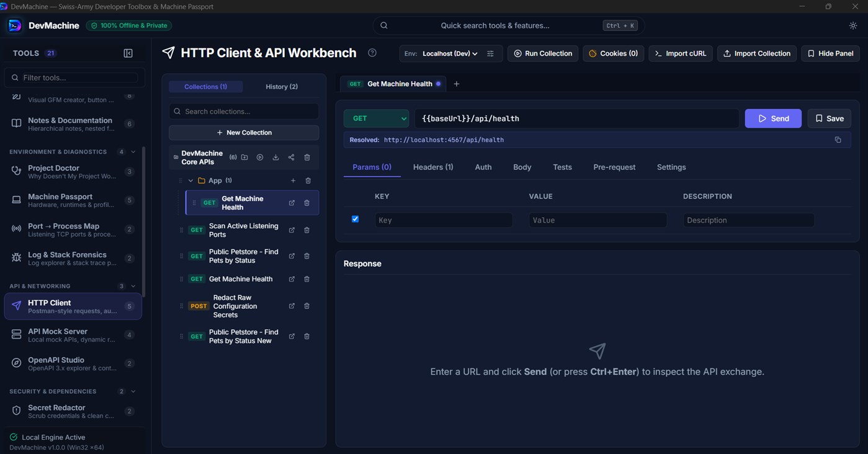Export DevMachine Core APIs via download icon
The image size is (868, 454).
[275, 158]
